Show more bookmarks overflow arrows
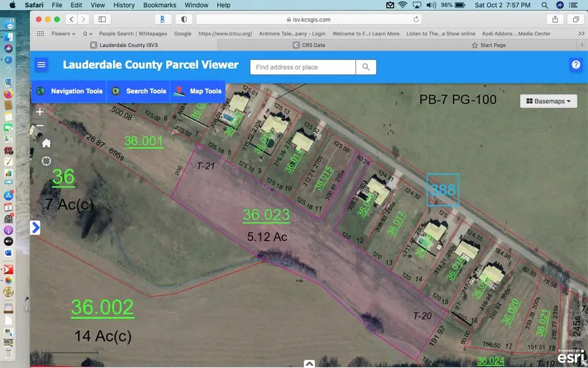The height and width of the screenshot is (368, 588). (x=581, y=33)
